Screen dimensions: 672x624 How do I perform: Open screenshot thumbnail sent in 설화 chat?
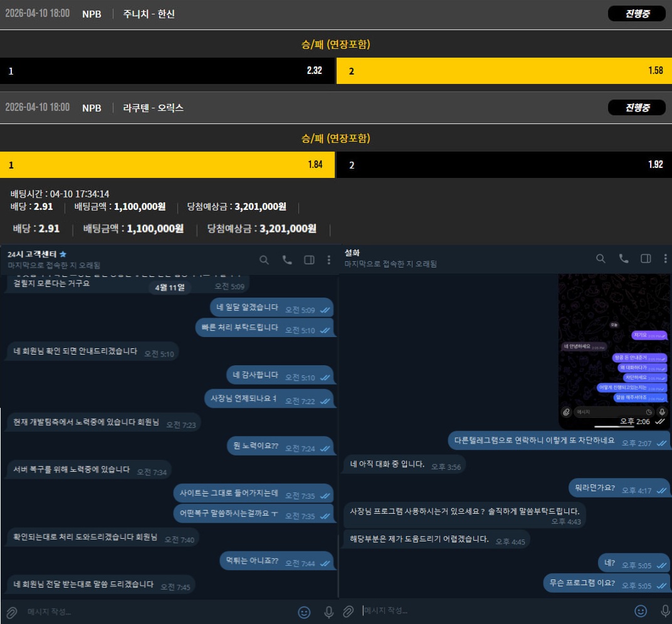coord(614,351)
